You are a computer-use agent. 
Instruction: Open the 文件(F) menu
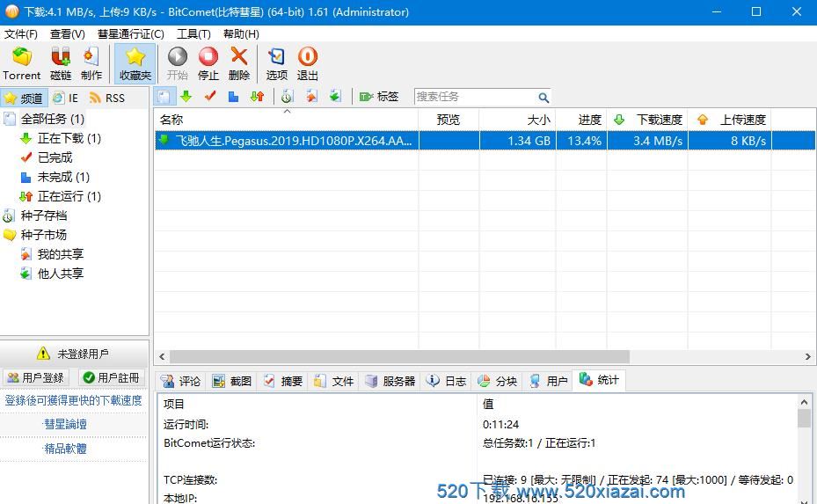21,34
